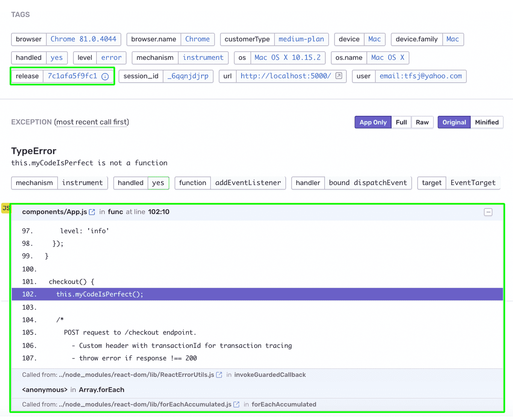Click the session_id _6qqnjdjrp value

pyautogui.click(x=188, y=76)
